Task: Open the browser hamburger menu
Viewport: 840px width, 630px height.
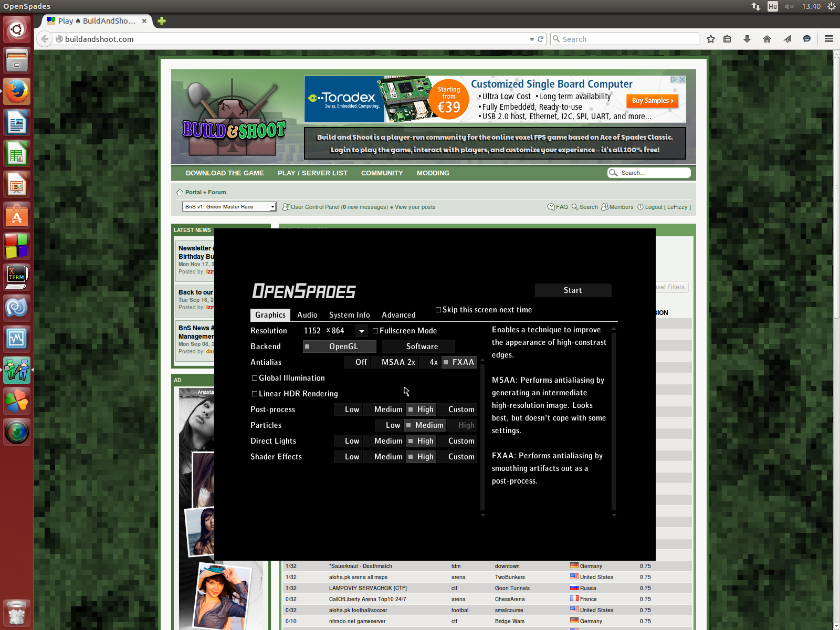Action: click(829, 39)
